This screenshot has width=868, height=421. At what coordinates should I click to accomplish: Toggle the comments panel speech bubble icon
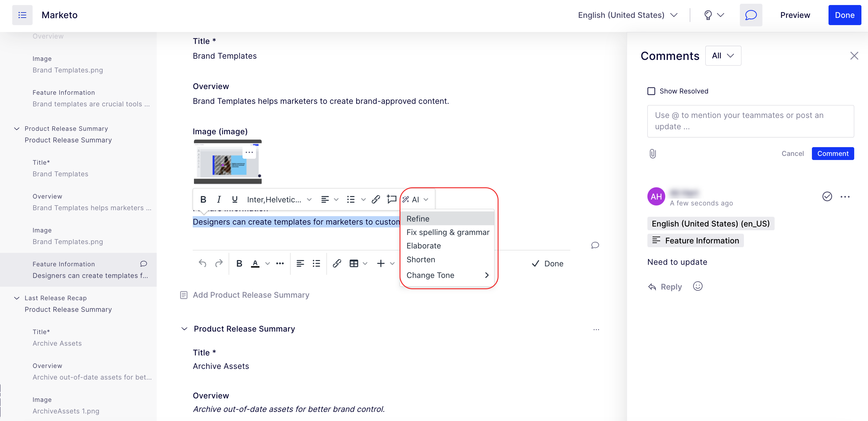click(751, 15)
